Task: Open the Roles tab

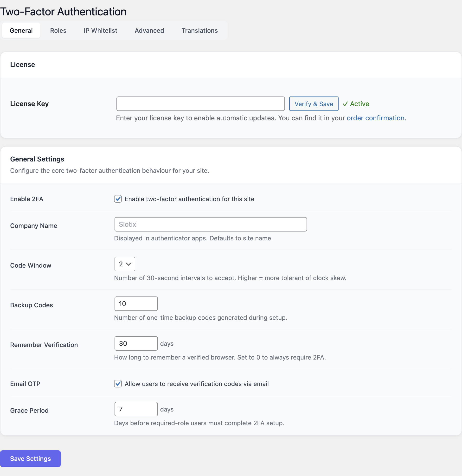Action: pos(58,31)
